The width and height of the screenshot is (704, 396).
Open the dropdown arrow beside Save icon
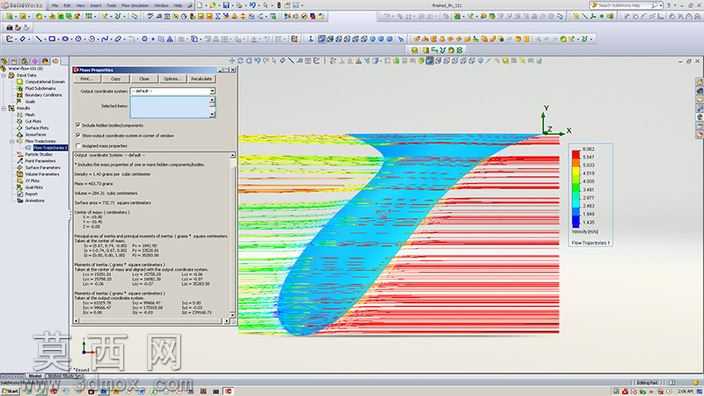click(232, 5)
